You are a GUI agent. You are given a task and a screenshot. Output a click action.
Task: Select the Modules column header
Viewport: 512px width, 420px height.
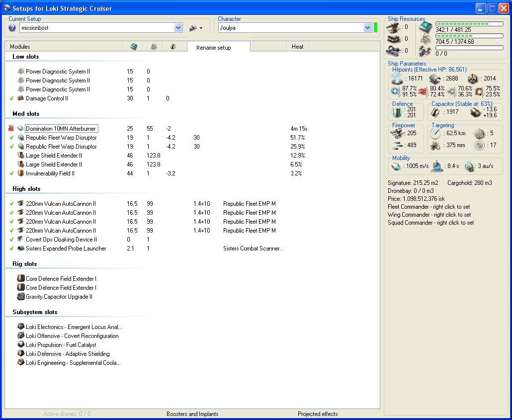pos(20,47)
